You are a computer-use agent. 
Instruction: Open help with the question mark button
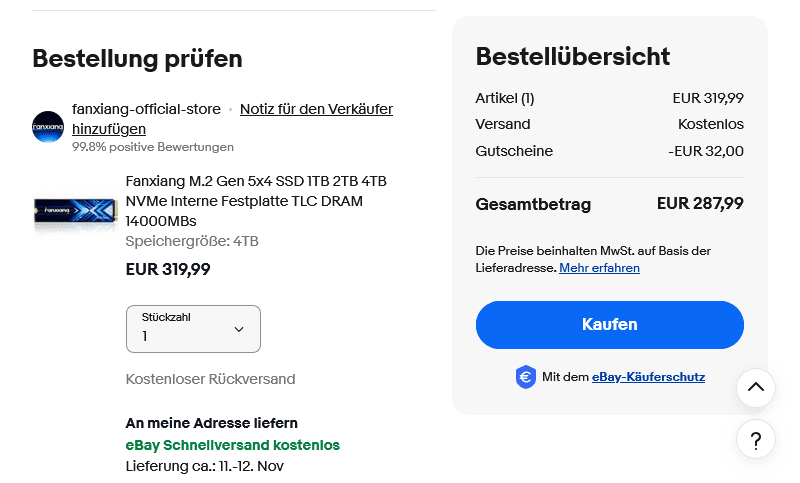(755, 439)
